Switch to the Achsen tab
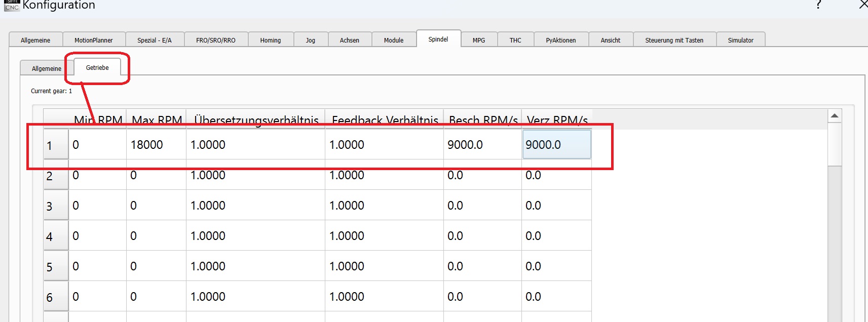Screen dimensions: 868x322 (349, 40)
